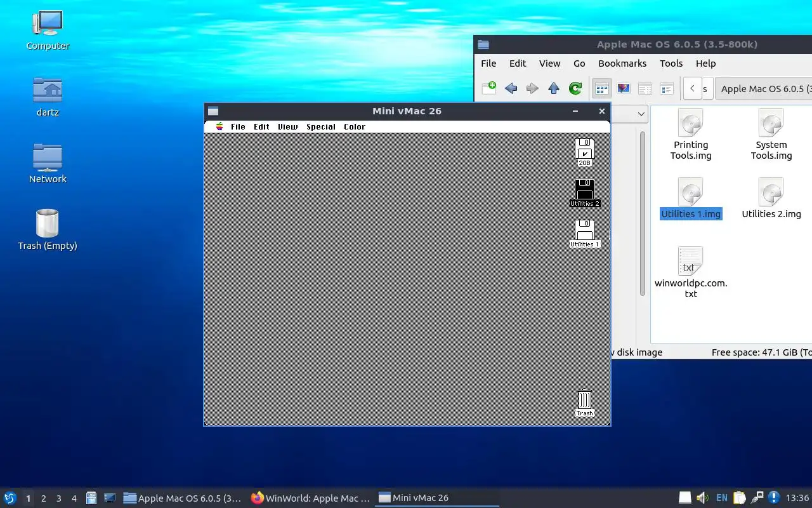Select the Network desktop icon
Image resolution: width=812 pixels, height=508 pixels.
pyautogui.click(x=48, y=164)
